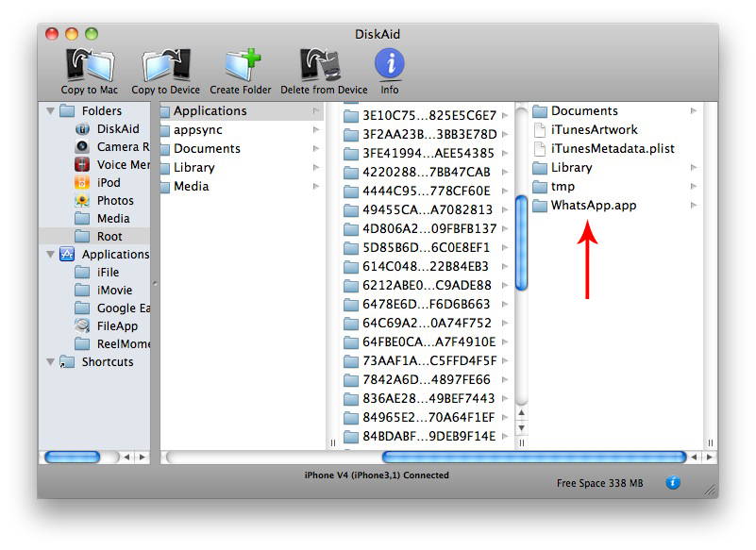Select the appsync folder
This screenshot has width=756, height=550.
point(196,130)
